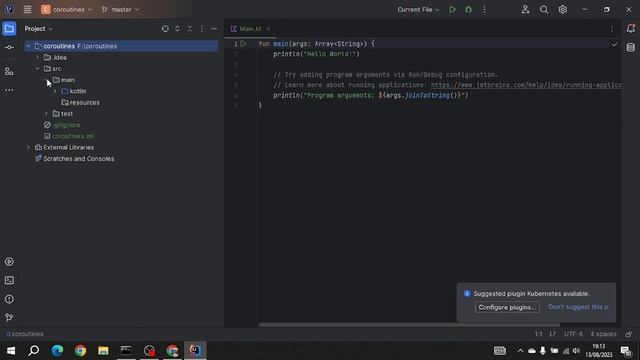
Task: Expand the test folder
Action: pyautogui.click(x=46, y=113)
